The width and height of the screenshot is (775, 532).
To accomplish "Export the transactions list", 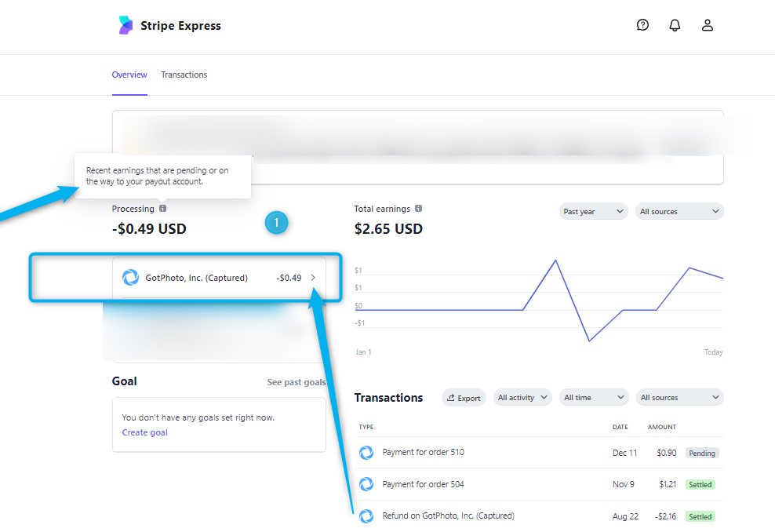I will pos(464,398).
